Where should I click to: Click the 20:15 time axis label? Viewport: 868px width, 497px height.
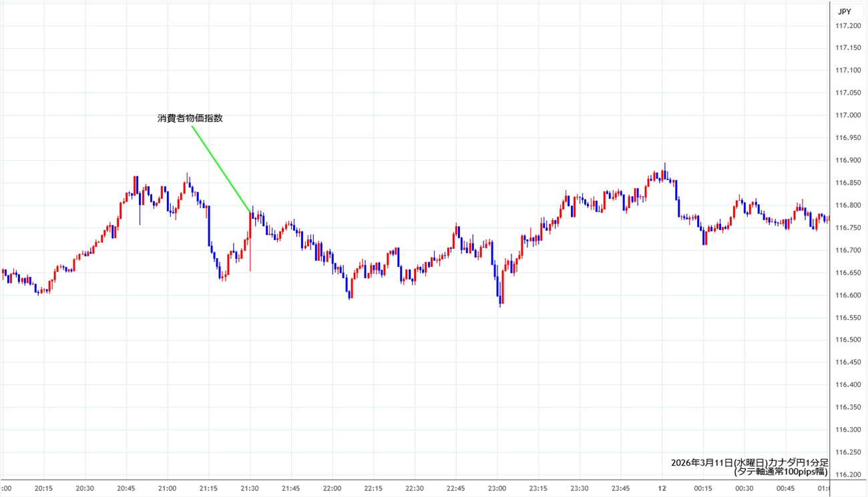click(43, 488)
